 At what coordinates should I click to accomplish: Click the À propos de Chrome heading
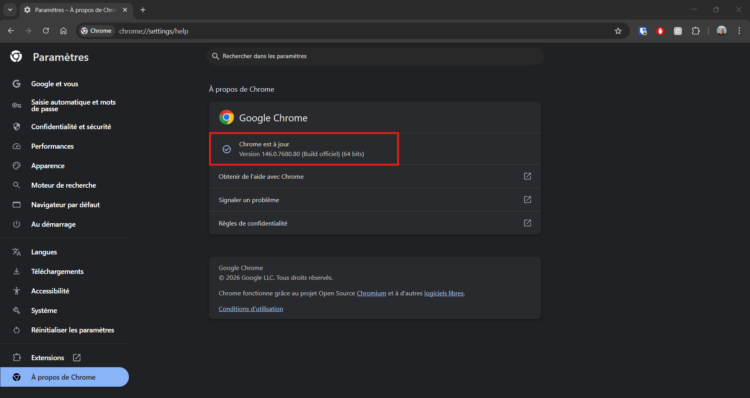pyautogui.click(x=242, y=89)
